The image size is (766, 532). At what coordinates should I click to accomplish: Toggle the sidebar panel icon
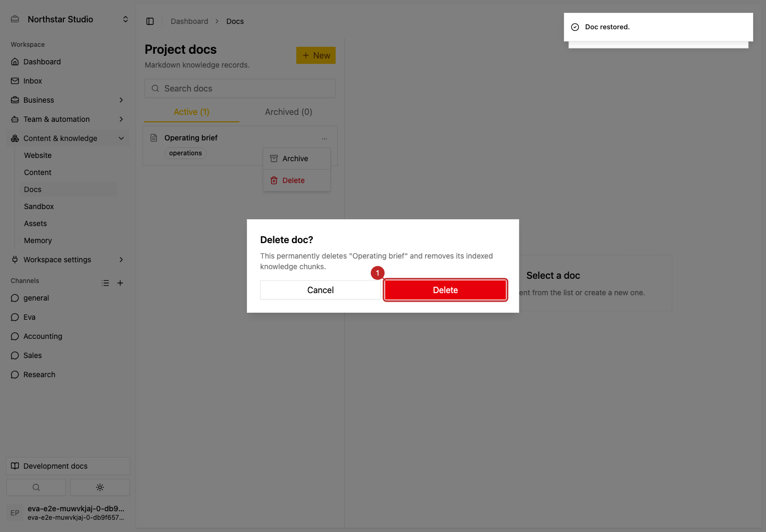click(x=150, y=21)
